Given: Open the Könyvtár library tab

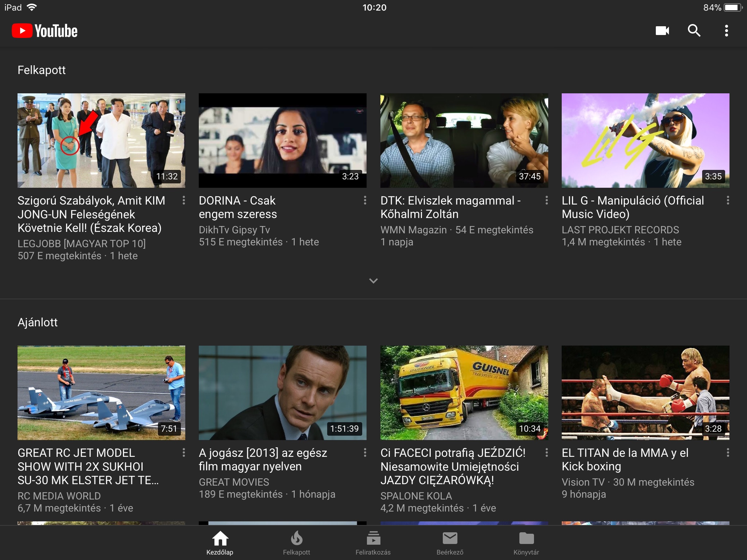Looking at the screenshot, I should (x=526, y=543).
